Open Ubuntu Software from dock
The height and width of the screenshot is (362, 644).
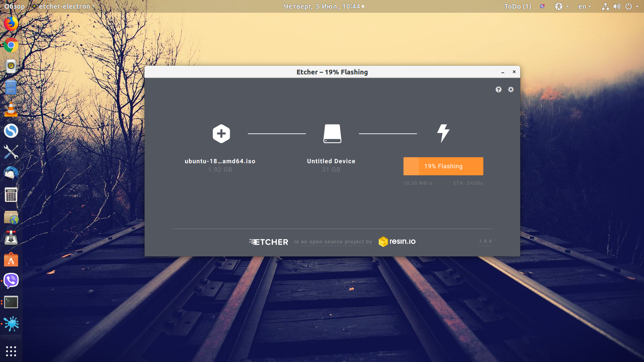coord(11,260)
